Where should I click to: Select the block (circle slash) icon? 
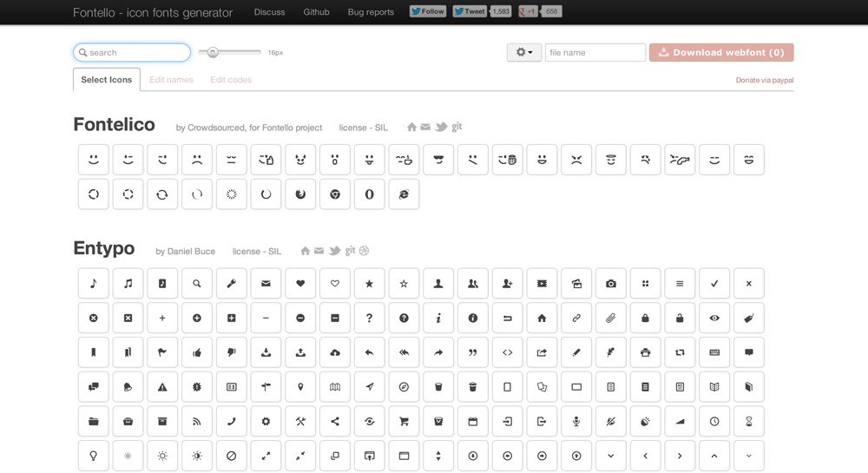tap(232, 456)
